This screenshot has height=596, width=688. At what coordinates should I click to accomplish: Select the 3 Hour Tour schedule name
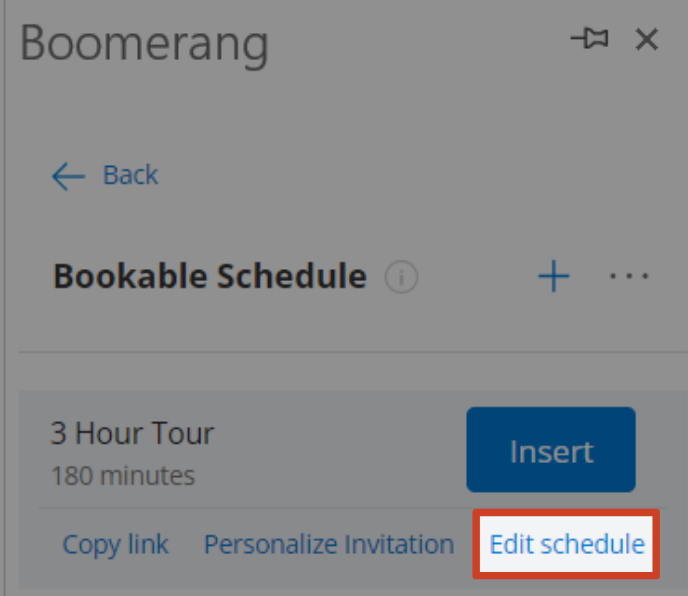click(132, 433)
